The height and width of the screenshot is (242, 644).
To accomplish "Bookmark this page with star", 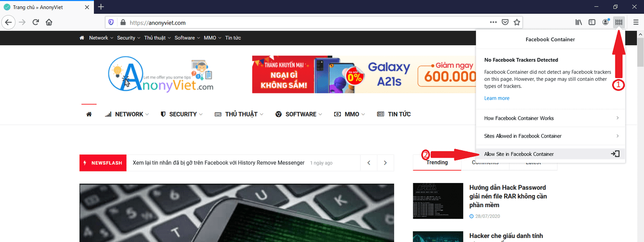I will click(x=517, y=22).
